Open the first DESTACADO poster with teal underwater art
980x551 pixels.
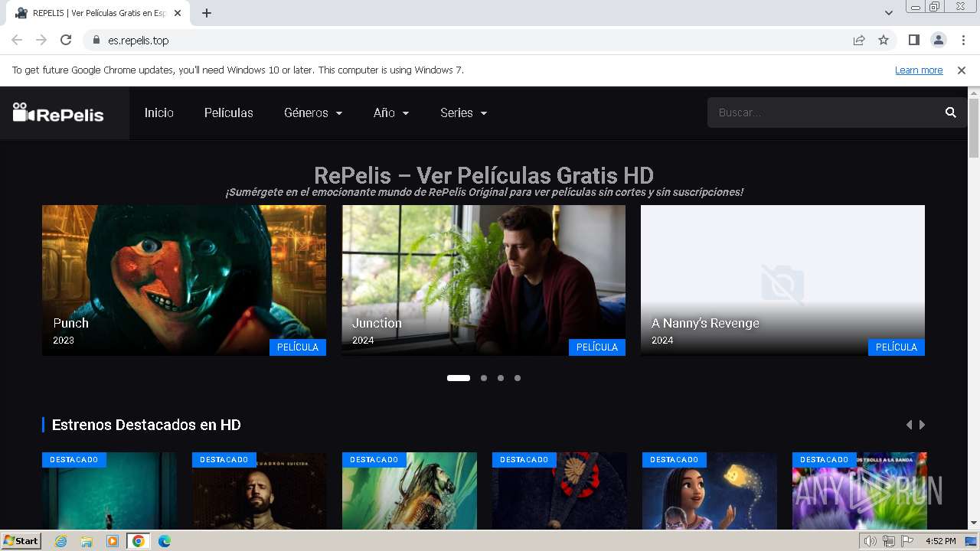(x=109, y=491)
